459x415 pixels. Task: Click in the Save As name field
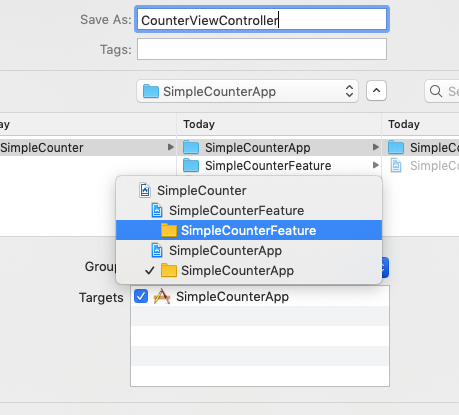262,20
